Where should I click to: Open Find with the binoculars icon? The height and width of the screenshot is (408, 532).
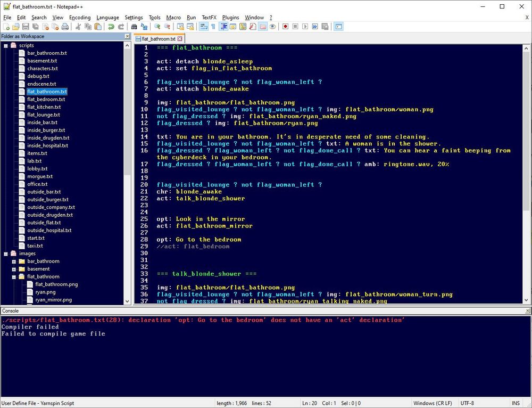[x=134, y=27]
